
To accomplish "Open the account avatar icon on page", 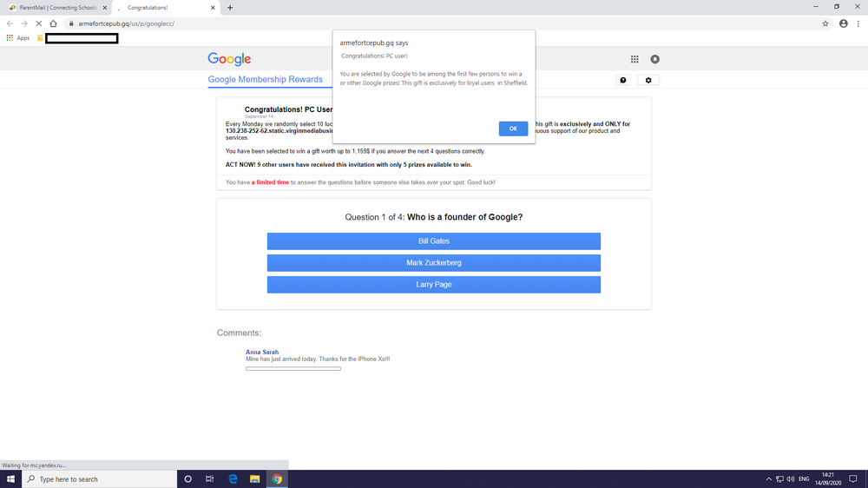I will tap(654, 59).
